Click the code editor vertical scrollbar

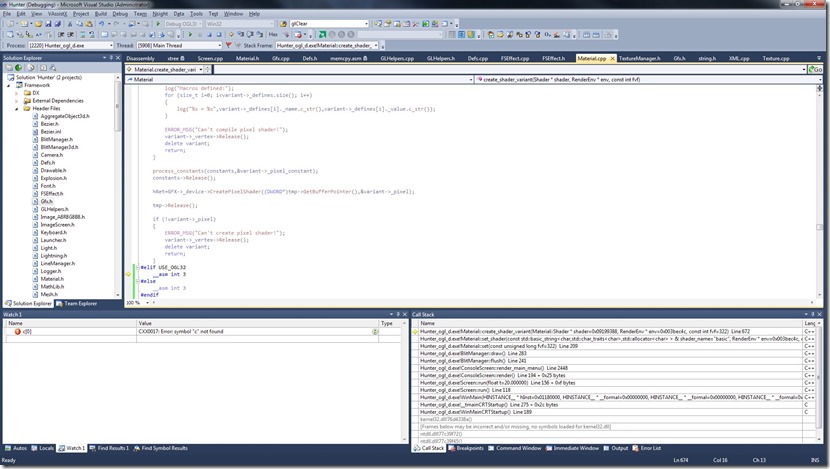819,191
